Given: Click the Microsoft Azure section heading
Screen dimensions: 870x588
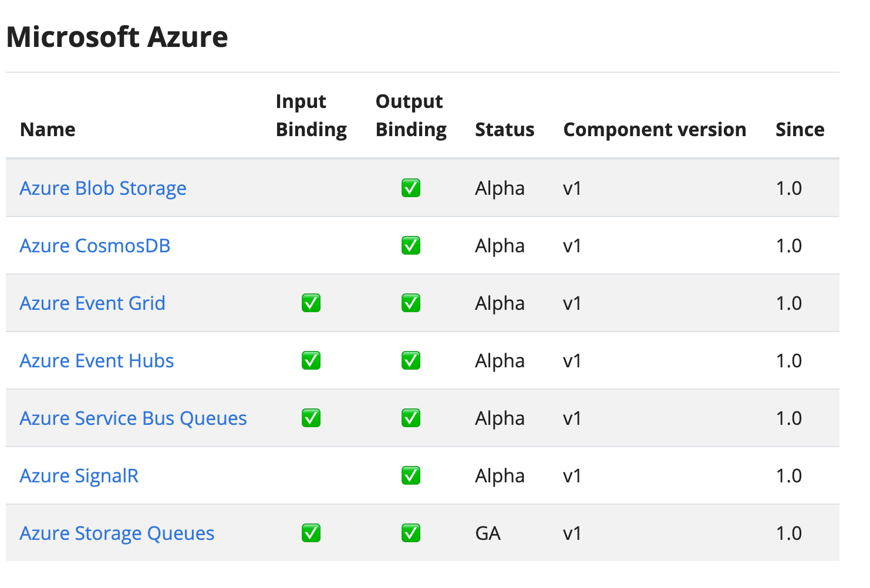Looking at the screenshot, I should pos(117,37).
